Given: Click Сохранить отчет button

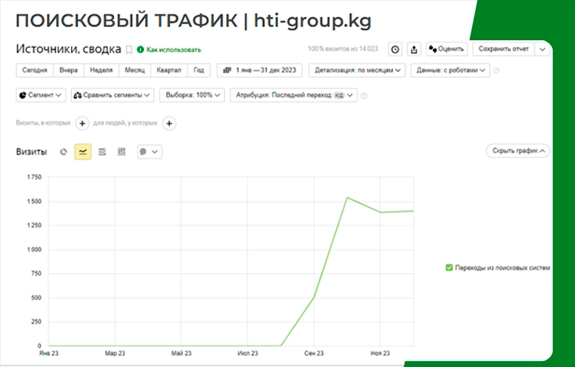Looking at the screenshot, I should pos(503,49).
